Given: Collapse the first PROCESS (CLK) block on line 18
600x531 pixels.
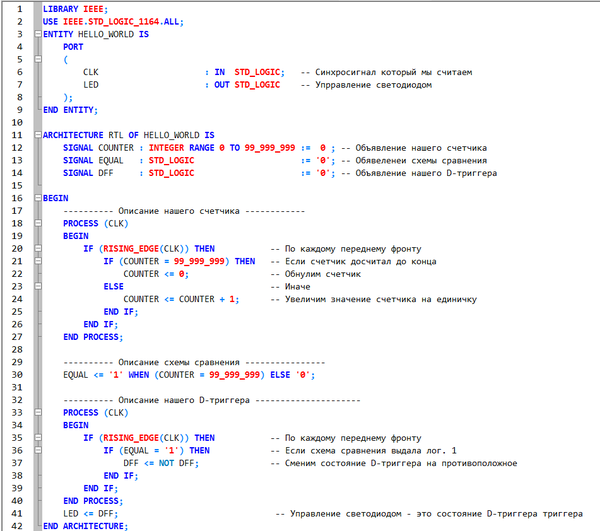Looking at the screenshot, I should 36,223.
